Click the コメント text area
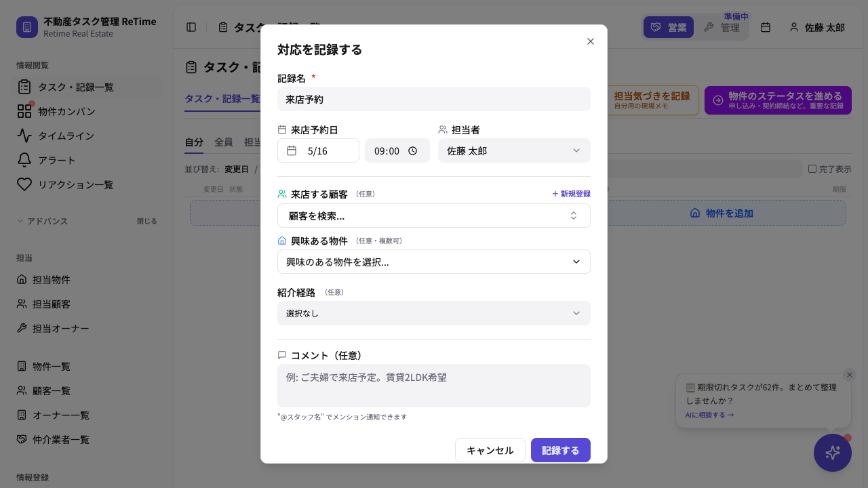The height and width of the screenshot is (488, 868). pyautogui.click(x=434, y=386)
